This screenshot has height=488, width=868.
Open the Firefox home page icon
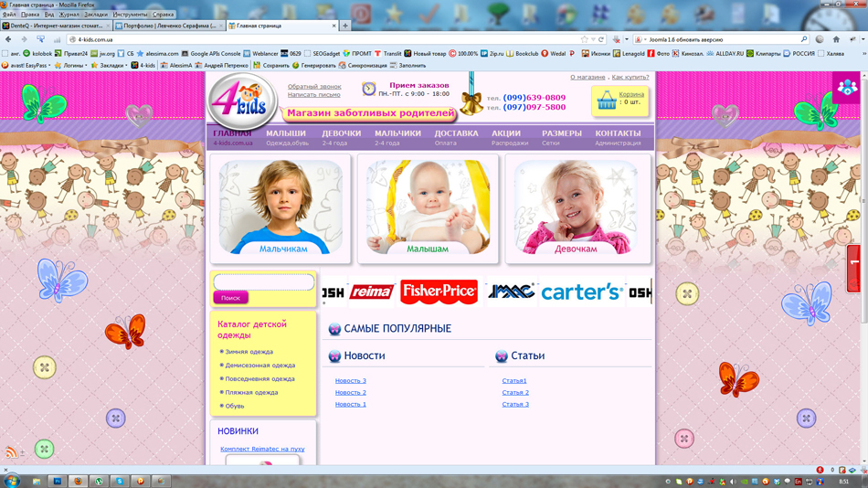click(836, 39)
